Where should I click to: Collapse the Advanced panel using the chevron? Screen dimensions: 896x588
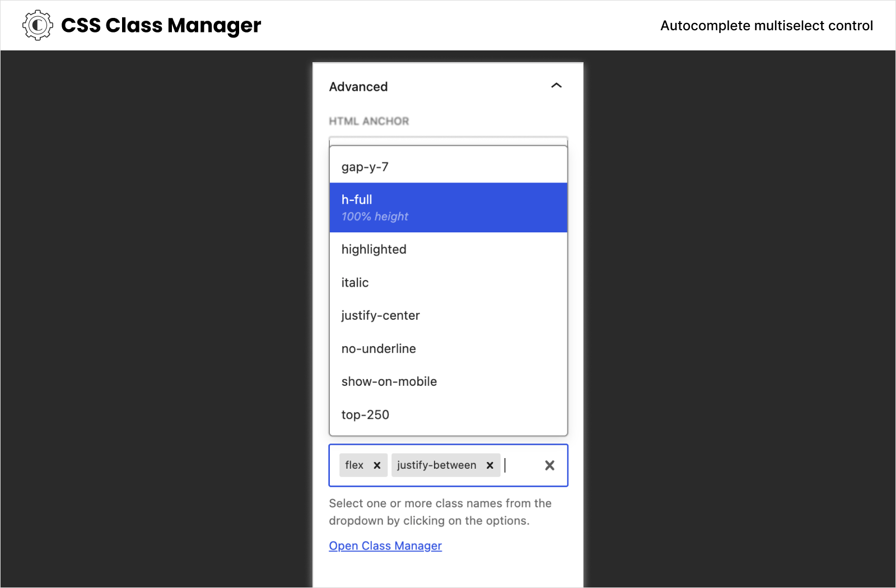[557, 86]
